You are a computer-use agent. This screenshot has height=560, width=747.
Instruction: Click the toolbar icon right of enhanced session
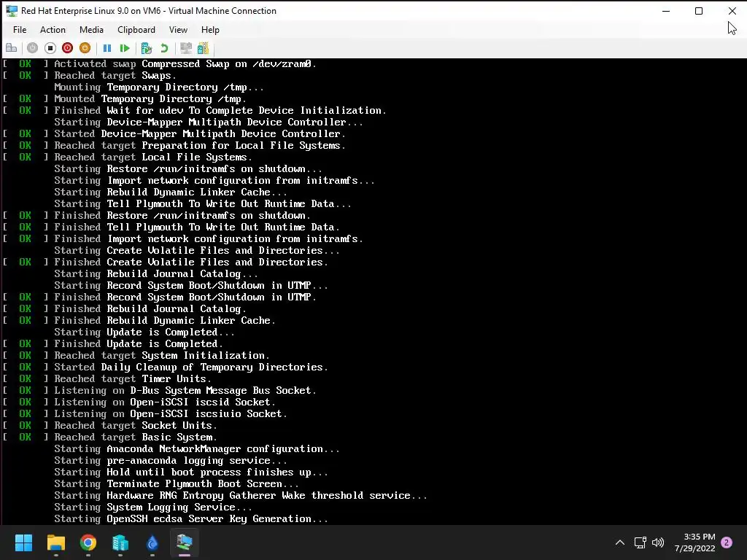click(203, 48)
